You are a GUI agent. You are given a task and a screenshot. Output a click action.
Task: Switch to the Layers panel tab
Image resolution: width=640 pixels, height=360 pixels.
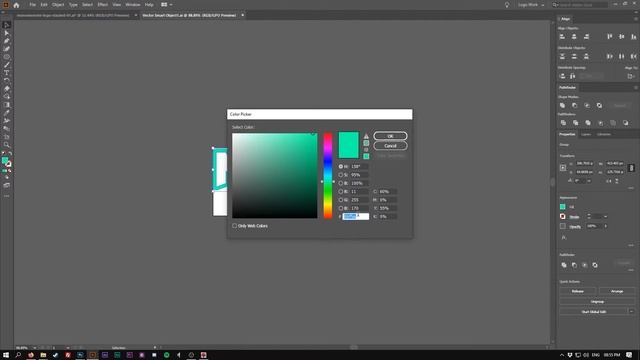tap(586, 134)
